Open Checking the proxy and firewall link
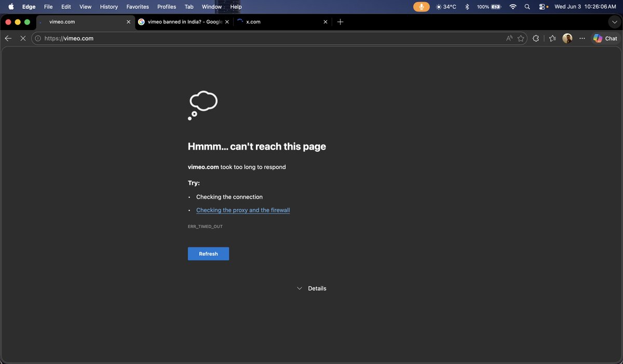The width and height of the screenshot is (623, 364). (243, 210)
